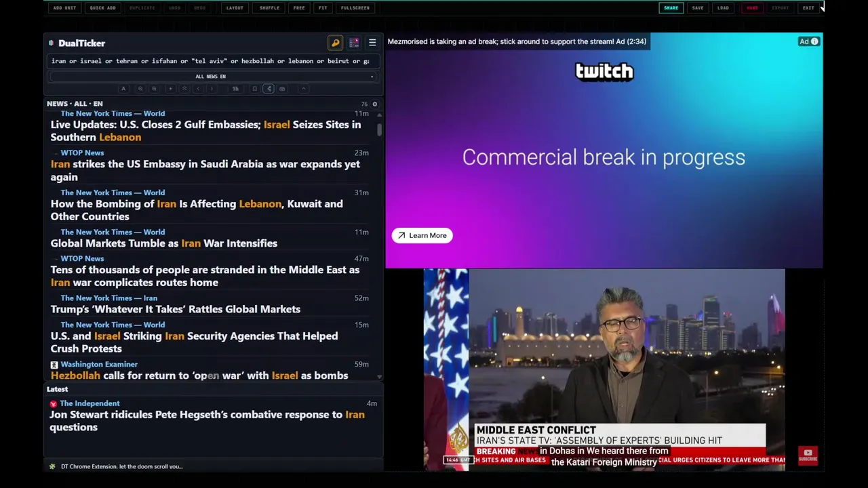Click the ADD UNIT button
Viewport: 868px width, 488px height.
point(64,8)
